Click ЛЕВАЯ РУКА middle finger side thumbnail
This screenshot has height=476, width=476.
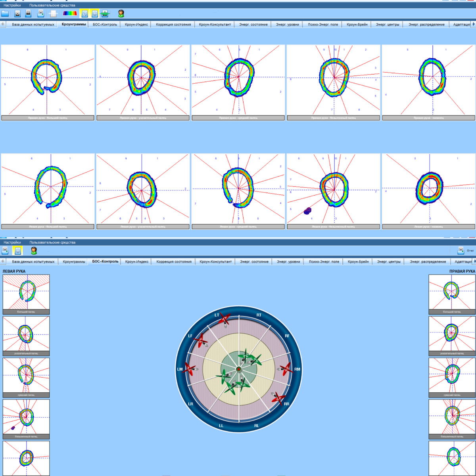pos(26,377)
